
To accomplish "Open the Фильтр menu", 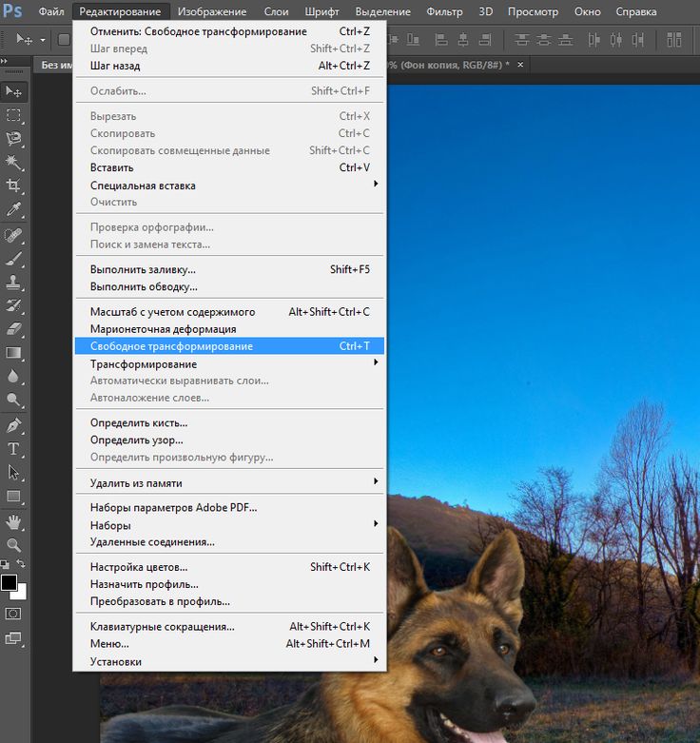I will [444, 11].
